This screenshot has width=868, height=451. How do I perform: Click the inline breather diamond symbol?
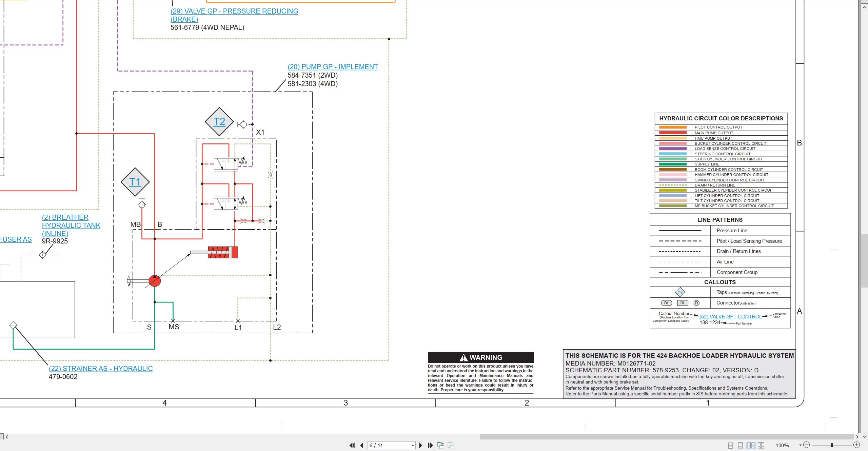tap(42, 255)
